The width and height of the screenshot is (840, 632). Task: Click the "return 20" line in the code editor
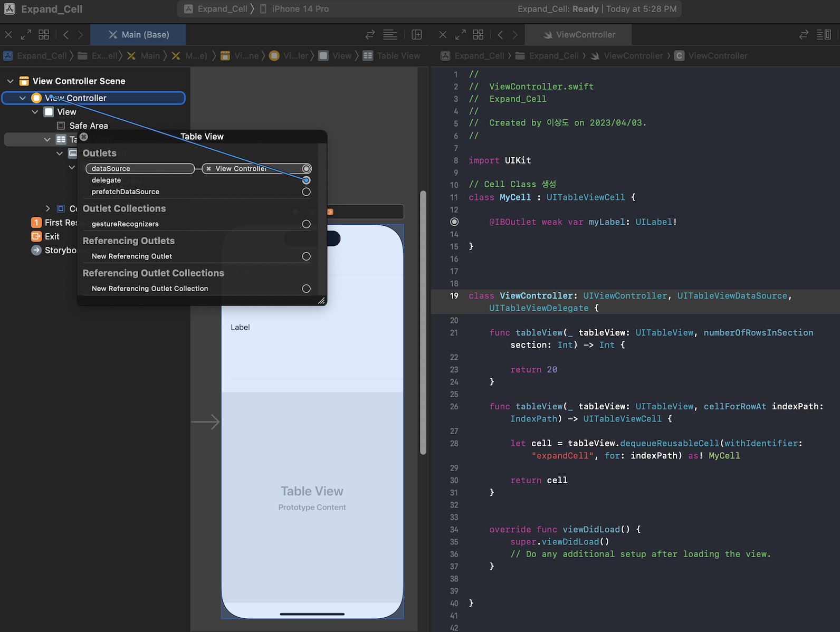click(x=533, y=370)
